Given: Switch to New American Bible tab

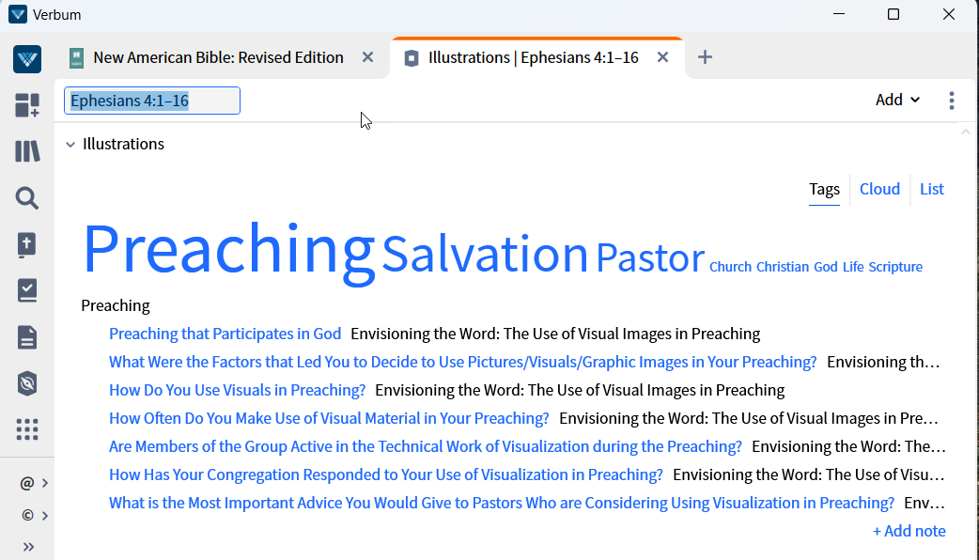Looking at the screenshot, I should click(x=219, y=57).
